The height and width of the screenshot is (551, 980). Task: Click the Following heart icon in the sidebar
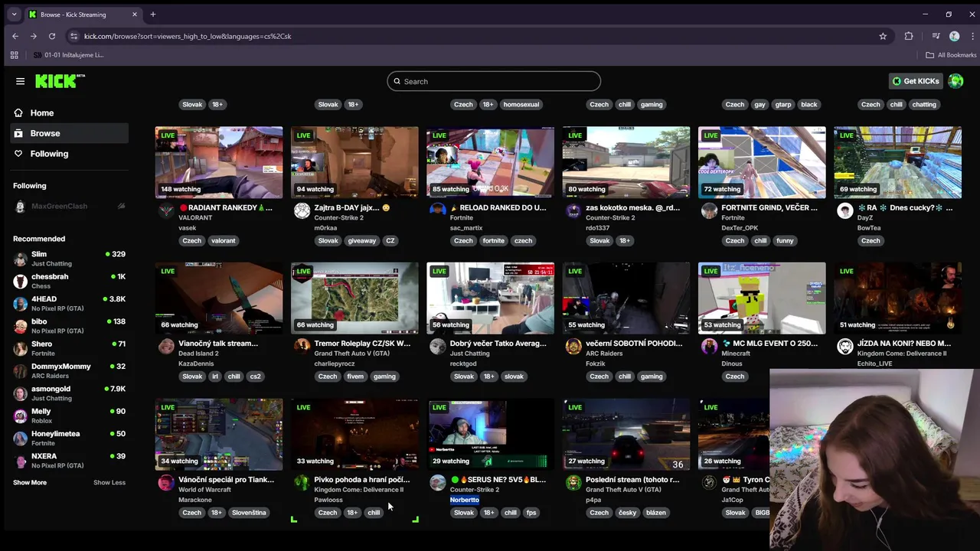pyautogui.click(x=18, y=154)
